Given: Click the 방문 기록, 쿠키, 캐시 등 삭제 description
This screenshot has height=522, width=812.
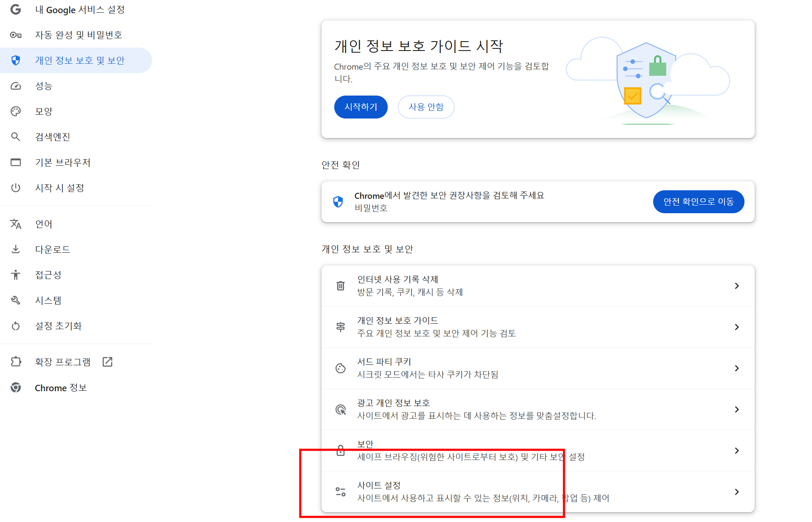Looking at the screenshot, I should click(410, 292).
